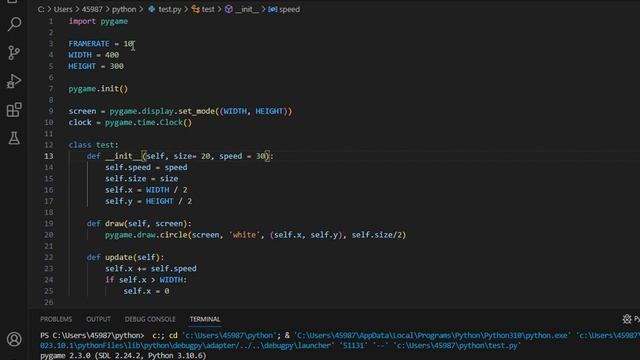Screen dimensions: 640x360
Task: Click the __init__ method name on line 13
Action: click(x=123, y=156)
